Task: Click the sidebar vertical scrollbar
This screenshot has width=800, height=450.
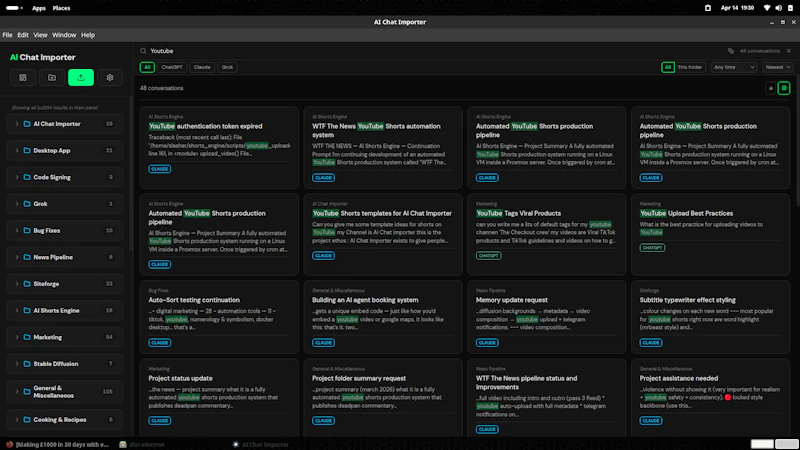Action: [131, 173]
